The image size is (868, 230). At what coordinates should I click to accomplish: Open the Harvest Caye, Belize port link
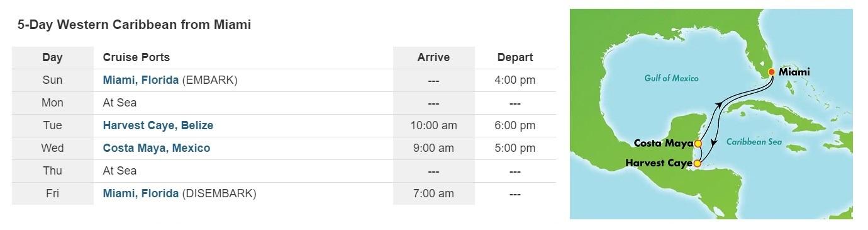pos(158,125)
